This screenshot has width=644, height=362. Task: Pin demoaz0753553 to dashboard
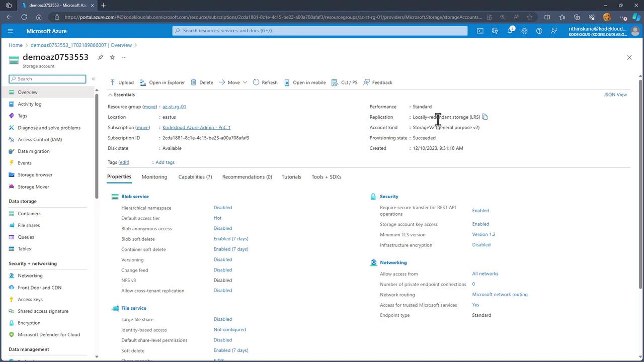[x=100, y=57]
